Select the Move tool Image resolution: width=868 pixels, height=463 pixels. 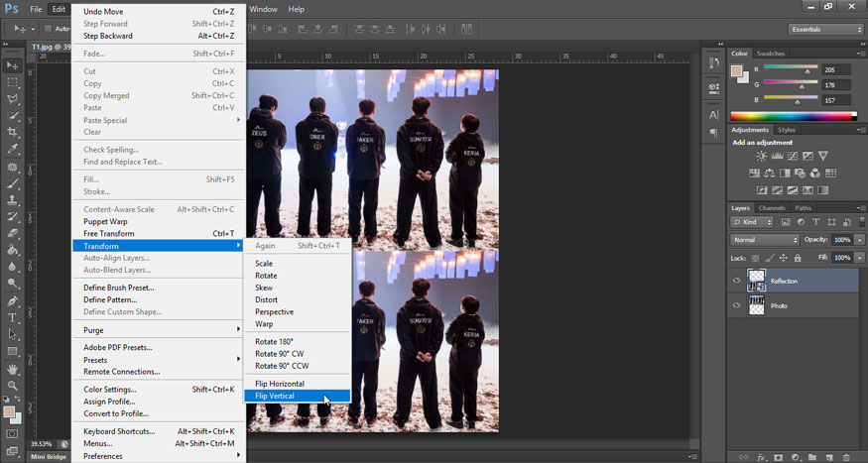point(13,64)
